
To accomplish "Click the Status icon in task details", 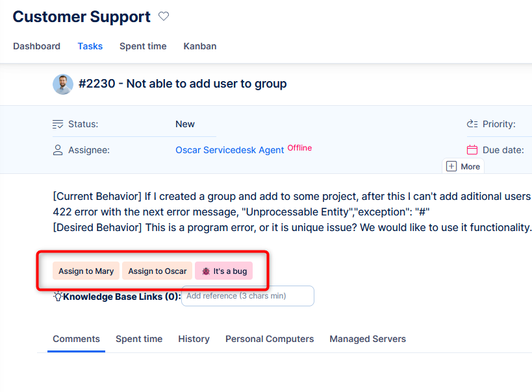I will pyautogui.click(x=58, y=124).
